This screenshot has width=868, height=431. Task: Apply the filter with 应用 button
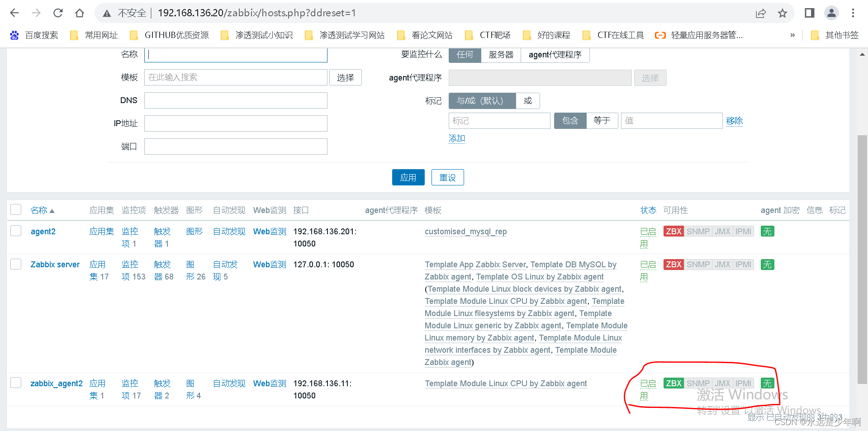408,177
